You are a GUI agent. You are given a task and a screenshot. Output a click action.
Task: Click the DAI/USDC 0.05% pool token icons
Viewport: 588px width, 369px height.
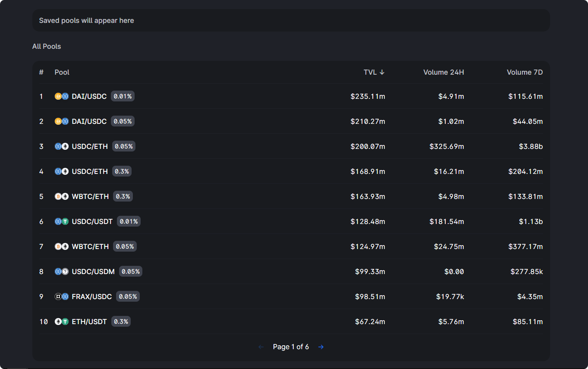pyautogui.click(x=62, y=121)
